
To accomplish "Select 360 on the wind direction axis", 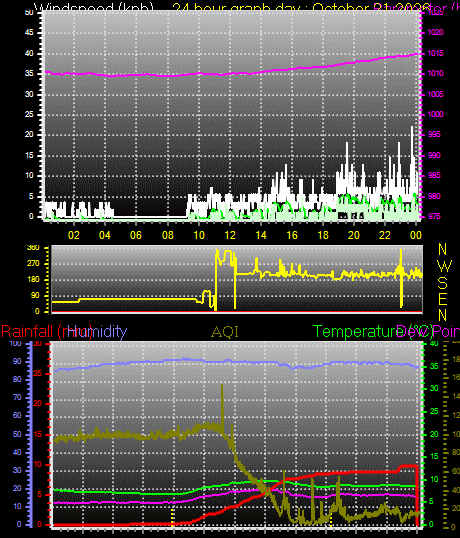I will pos(33,248).
